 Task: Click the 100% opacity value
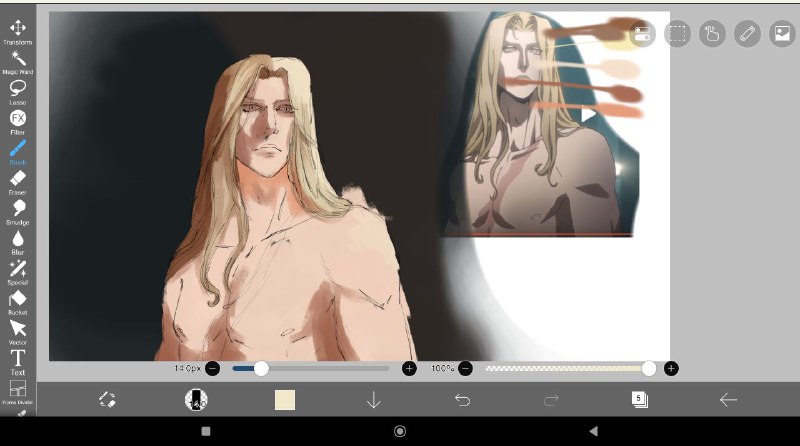click(442, 368)
